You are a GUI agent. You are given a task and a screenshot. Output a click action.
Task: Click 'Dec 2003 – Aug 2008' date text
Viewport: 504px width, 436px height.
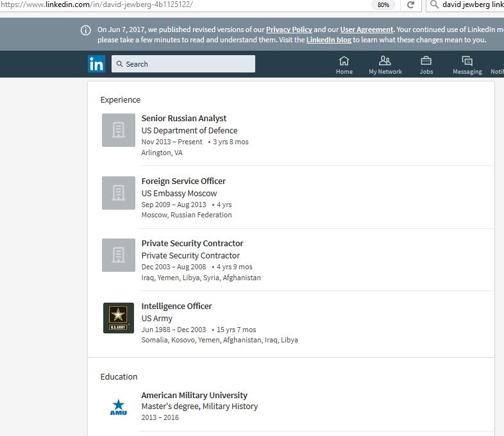[x=174, y=267]
